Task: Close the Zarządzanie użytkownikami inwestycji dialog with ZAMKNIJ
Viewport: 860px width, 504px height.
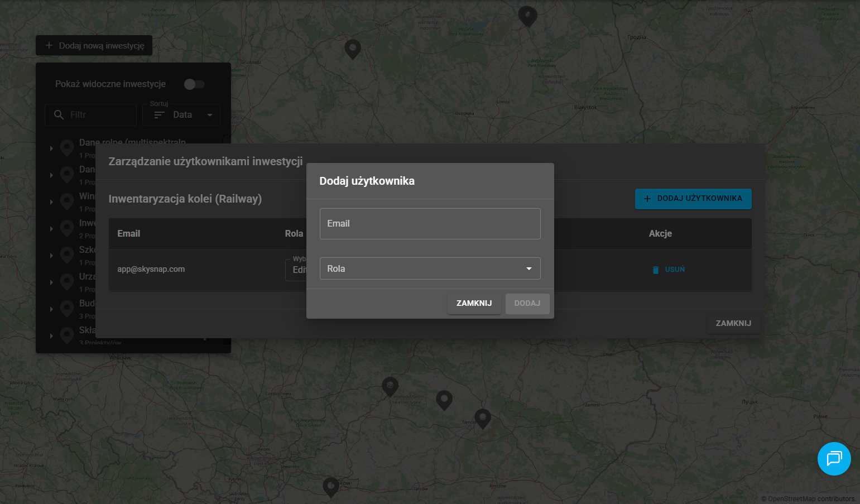Action: pos(733,324)
